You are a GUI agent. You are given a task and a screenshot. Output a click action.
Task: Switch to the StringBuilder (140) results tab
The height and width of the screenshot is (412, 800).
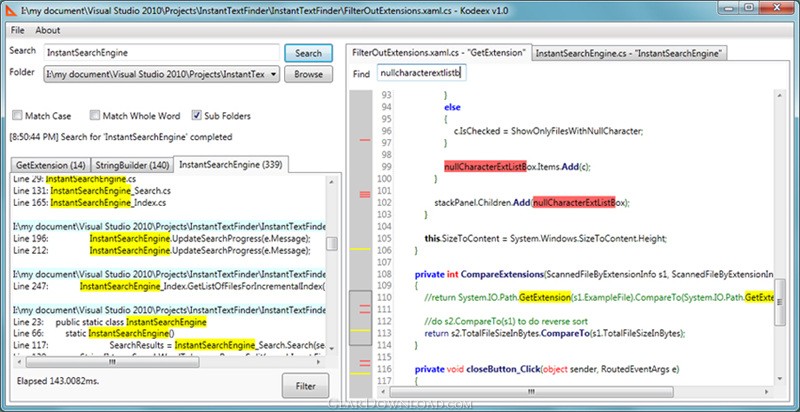pos(132,165)
